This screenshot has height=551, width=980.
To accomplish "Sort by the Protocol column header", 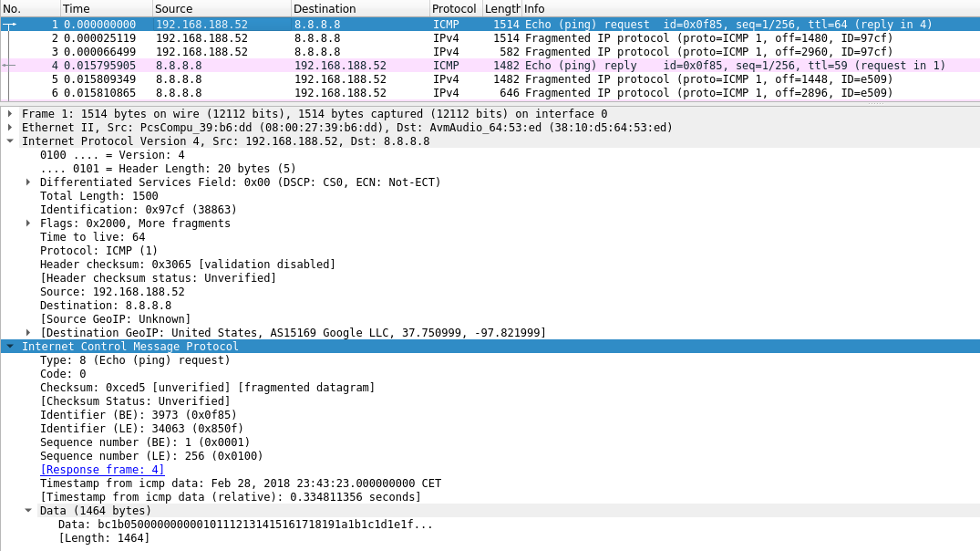I will pyautogui.click(x=454, y=8).
